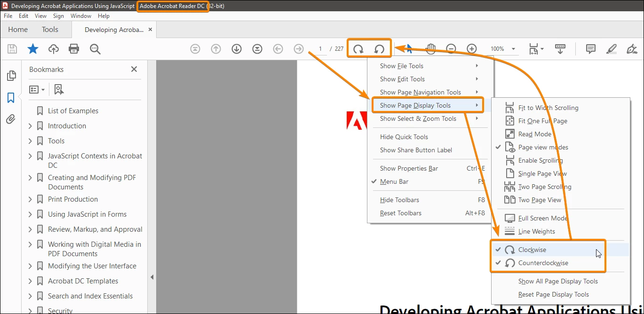This screenshot has height=314, width=644.
Task: Rotate the page counterclockwise from toolbar
Action: [x=379, y=49]
